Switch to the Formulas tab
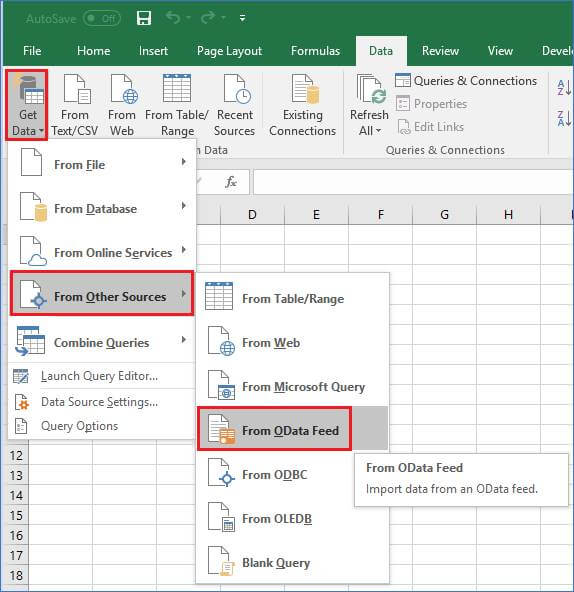 pyautogui.click(x=315, y=51)
